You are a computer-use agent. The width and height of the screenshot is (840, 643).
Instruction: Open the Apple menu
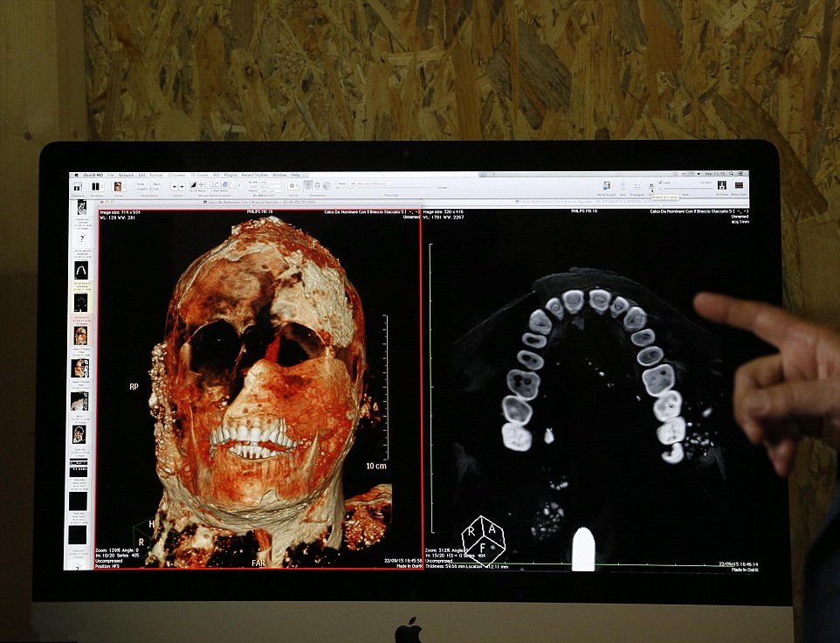pos(76,175)
